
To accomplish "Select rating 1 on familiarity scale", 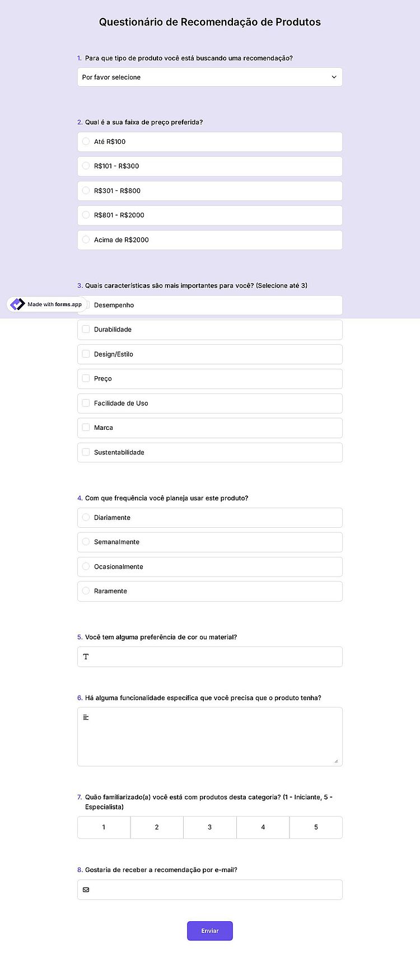I will pos(104,827).
